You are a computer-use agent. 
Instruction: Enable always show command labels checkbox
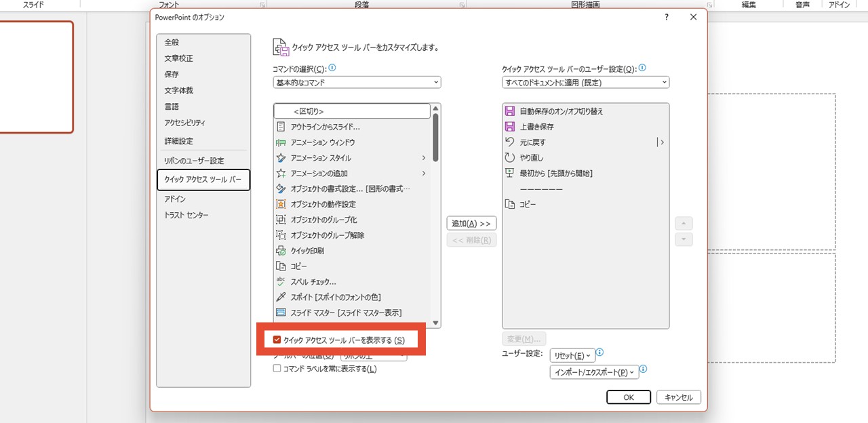[x=277, y=369]
